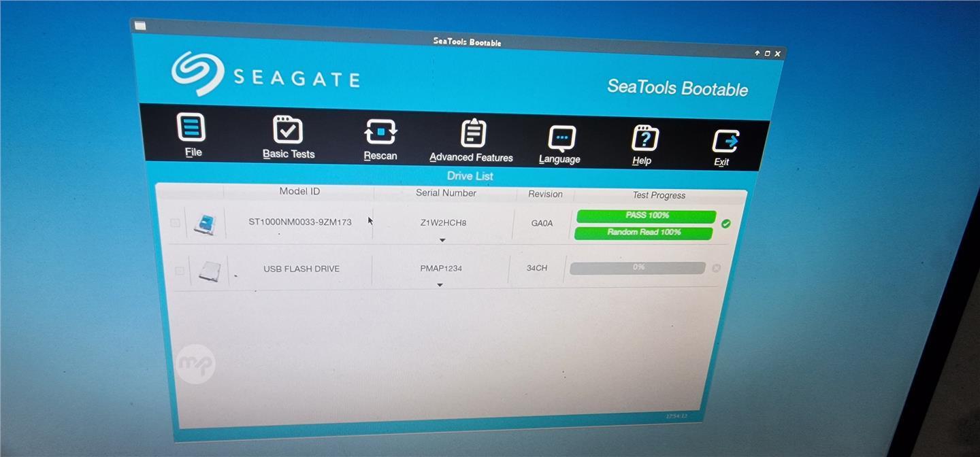
Task: Click the Test Progress column header
Action: click(x=659, y=195)
